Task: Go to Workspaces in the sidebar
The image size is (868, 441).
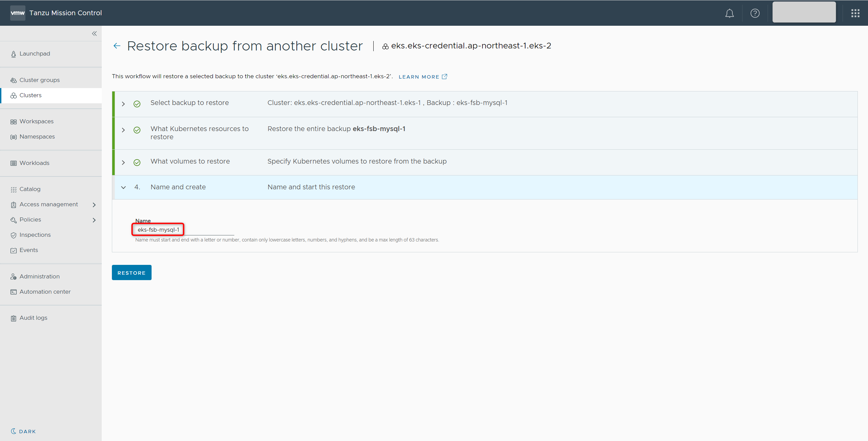Action: [x=36, y=121]
